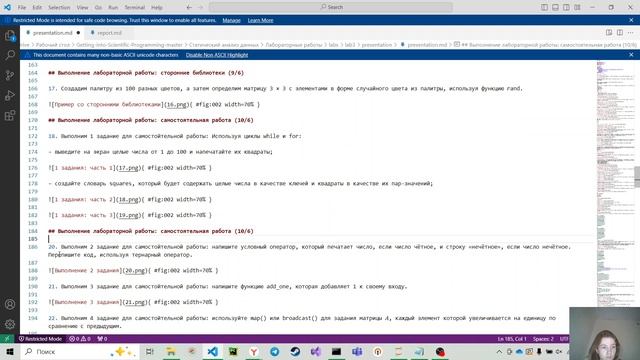This screenshot has width=640, height=360.
Task: Go back with the left arrow
Action: (189, 7)
